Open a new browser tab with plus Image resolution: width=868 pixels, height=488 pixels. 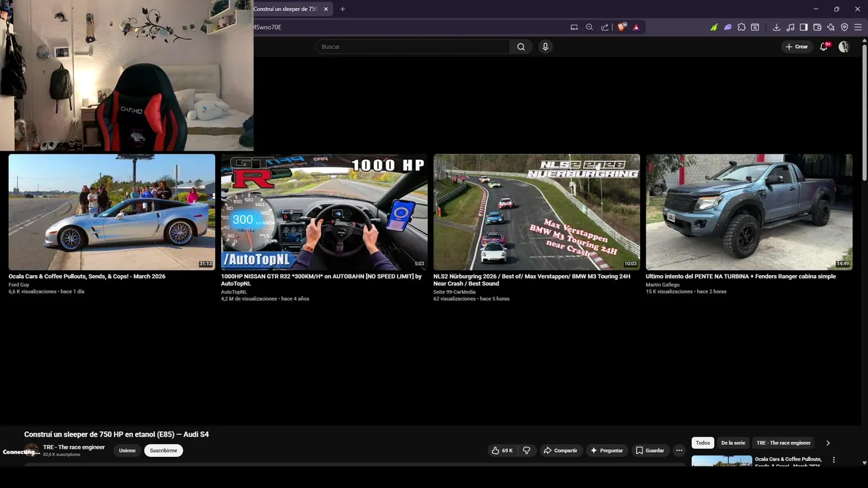(342, 9)
